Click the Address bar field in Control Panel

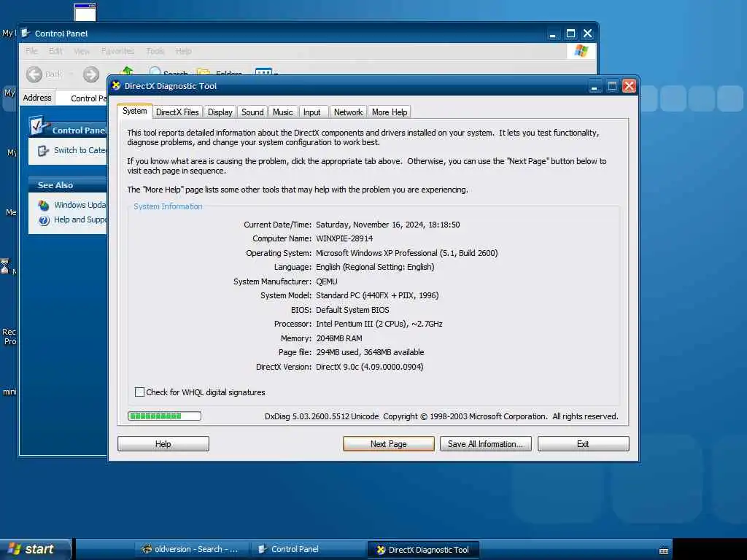coord(82,98)
